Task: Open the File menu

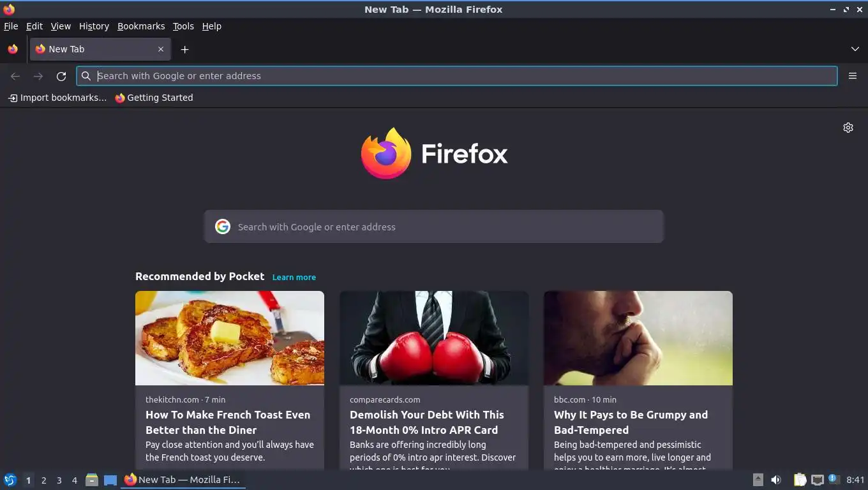Action: coord(11,26)
